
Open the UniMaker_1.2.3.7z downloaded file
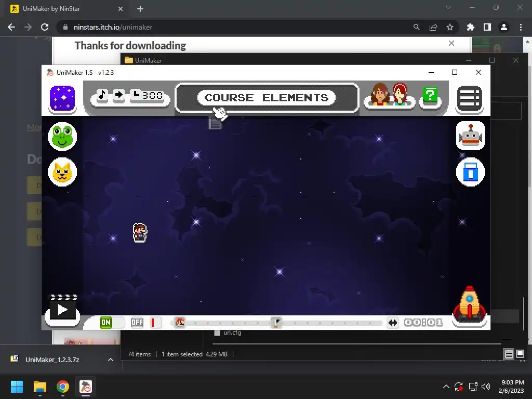click(x=52, y=360)
